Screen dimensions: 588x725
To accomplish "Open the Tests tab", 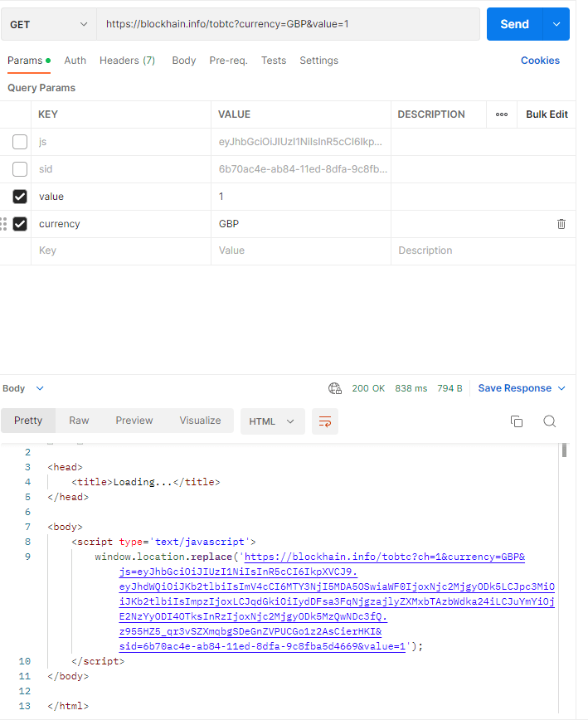I will [274, 61].
